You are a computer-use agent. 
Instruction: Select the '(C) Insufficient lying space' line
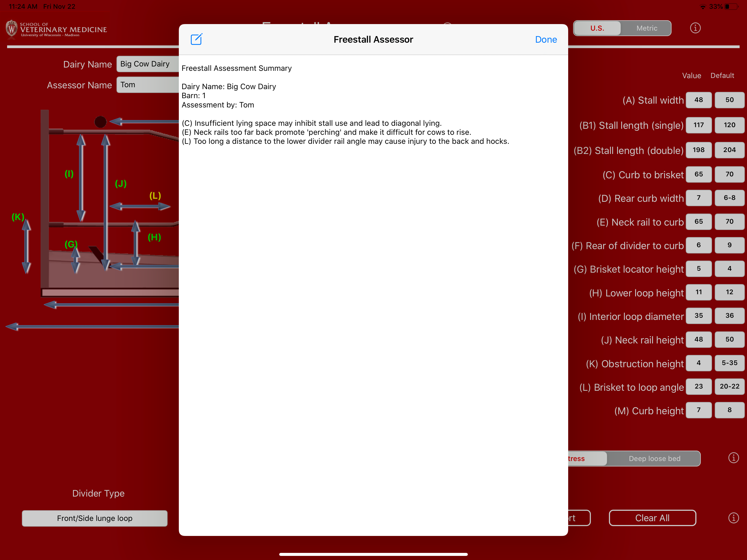pyautogui.click(x=312, y=123)
